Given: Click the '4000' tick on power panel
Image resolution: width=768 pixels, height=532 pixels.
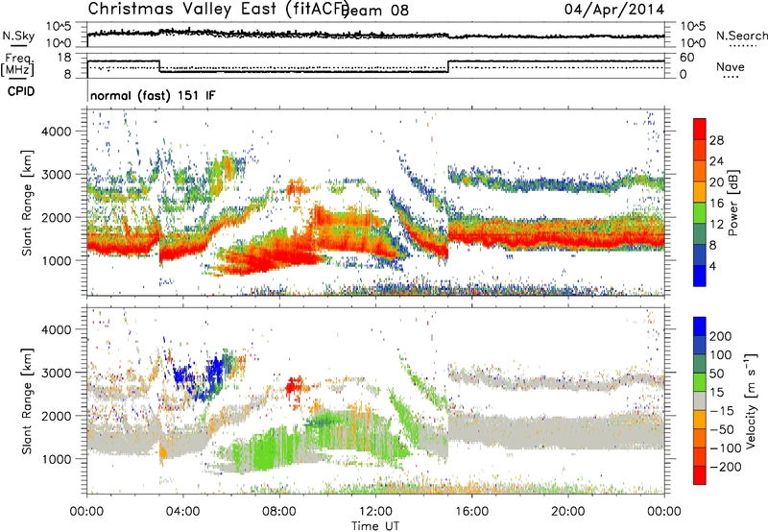Looking at the screenshot, I should pyautogui.click(x=59, y=132).
